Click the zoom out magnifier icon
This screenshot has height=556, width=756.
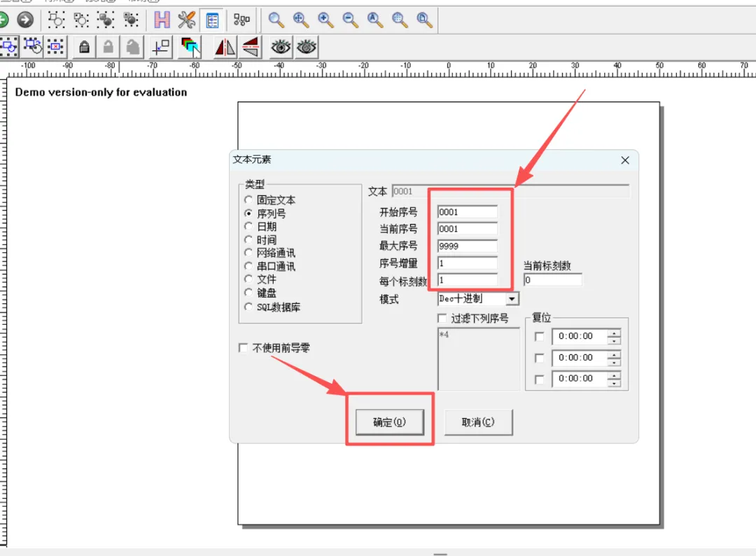(350, 20)
